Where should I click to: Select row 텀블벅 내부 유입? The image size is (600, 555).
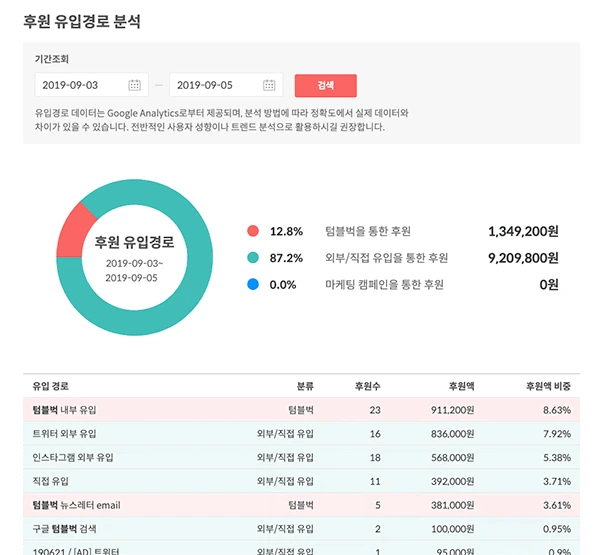[x=302, y=410]
